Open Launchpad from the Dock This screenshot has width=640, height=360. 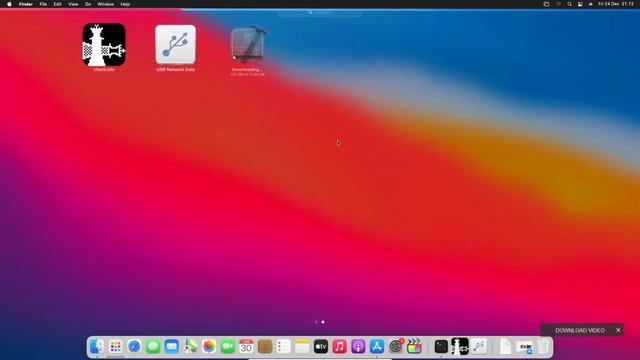pyautogui.click(x=116, y=347)
